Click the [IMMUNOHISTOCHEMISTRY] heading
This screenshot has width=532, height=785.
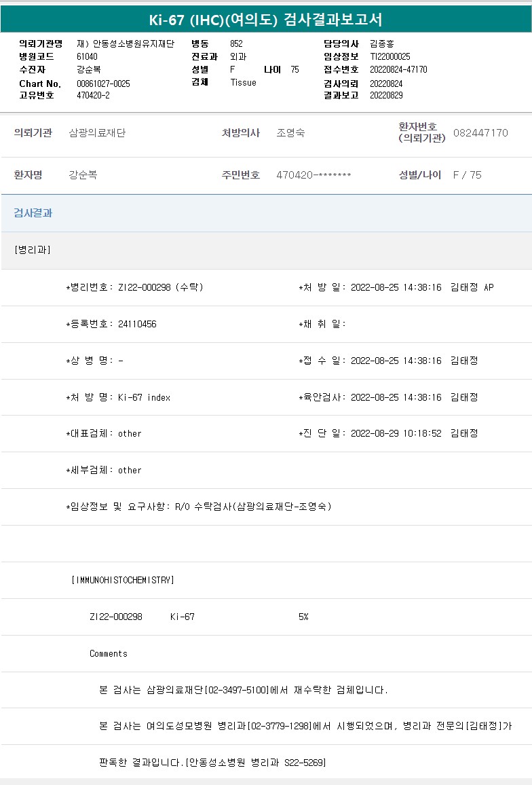[x=123, y=580]
